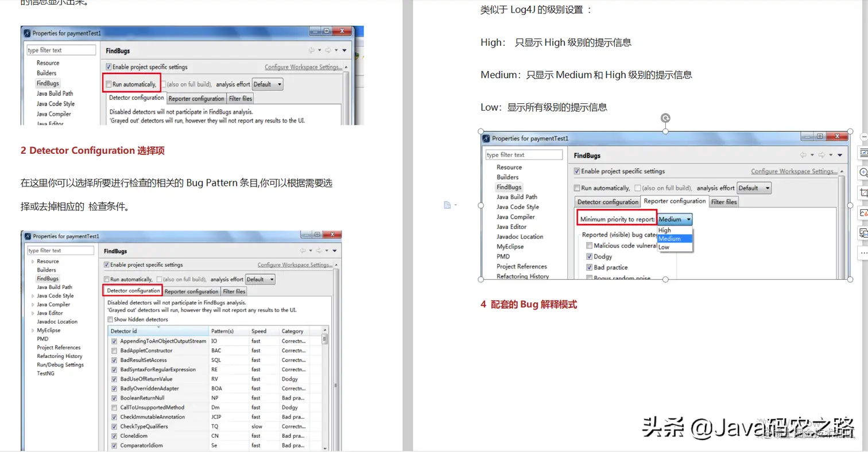
Task: Select FindBugs in the properties sidebar list
Action: coord(509,187)
